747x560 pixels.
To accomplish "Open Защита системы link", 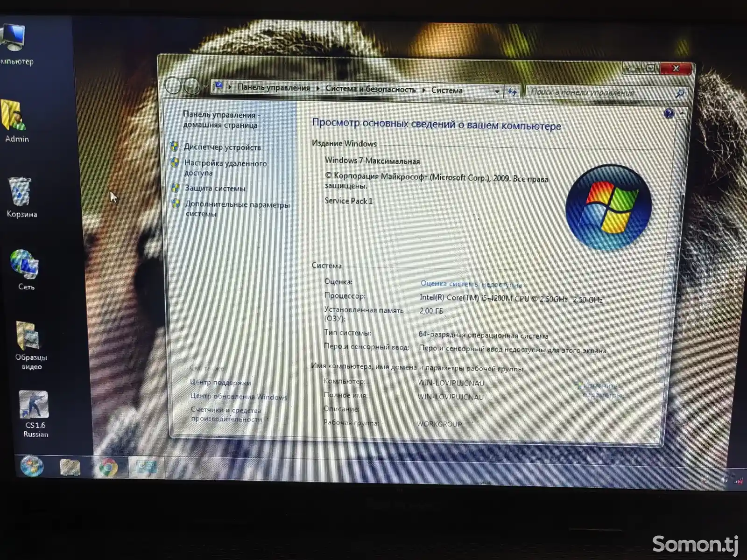I will pyautogui.click(x=215, y=189).
